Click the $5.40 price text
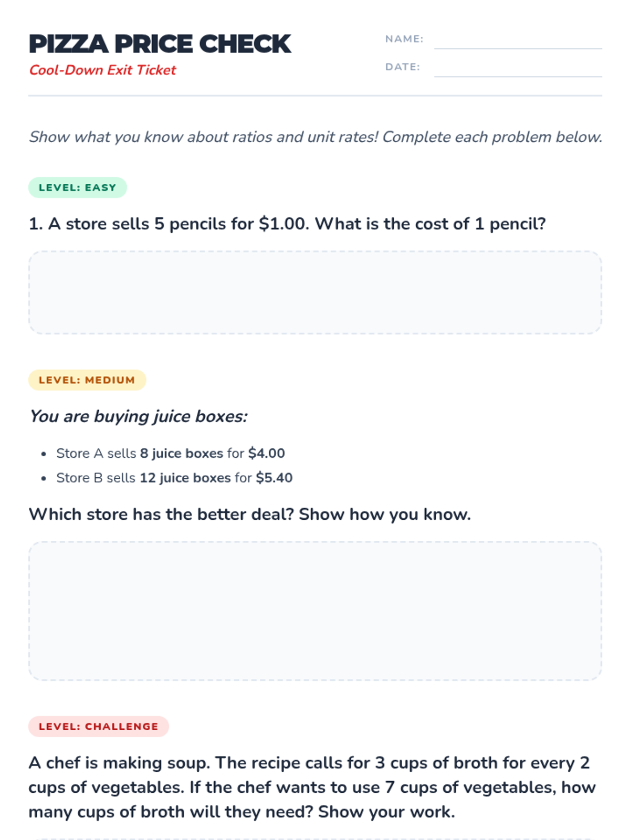Viewport: 630px width, 840px height. click(274, 478)
